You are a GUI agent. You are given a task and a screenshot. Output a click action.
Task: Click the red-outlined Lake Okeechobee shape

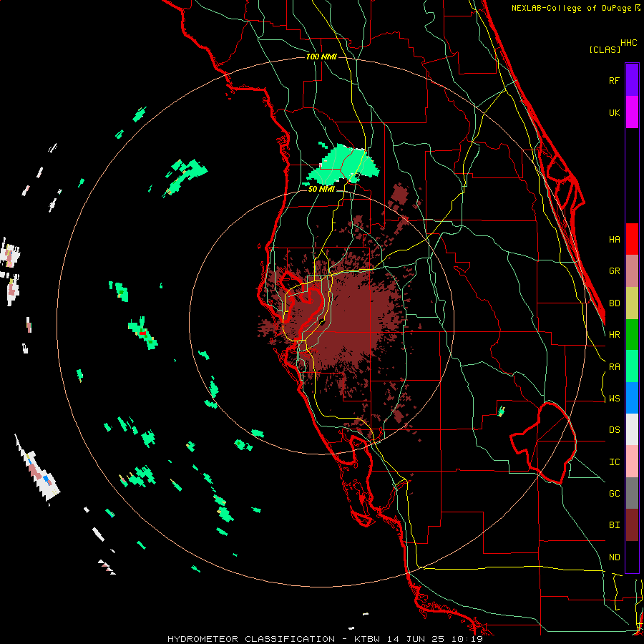pyautogui.click(x=543, y=443)
